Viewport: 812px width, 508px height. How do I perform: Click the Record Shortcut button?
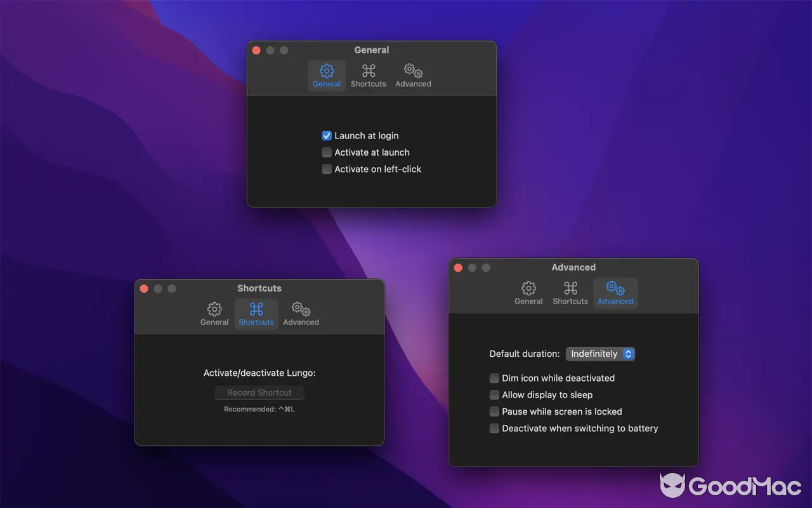(x=259, y=392)
